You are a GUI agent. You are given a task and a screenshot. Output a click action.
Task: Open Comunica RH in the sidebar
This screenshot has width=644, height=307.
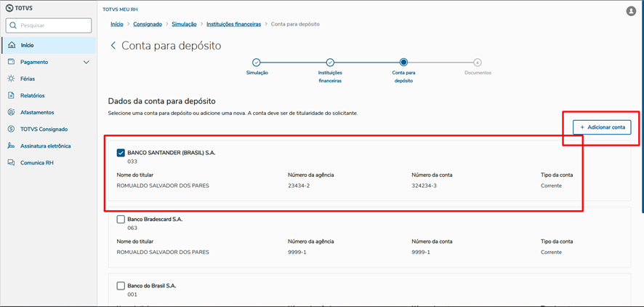click(x=49, y=163)
